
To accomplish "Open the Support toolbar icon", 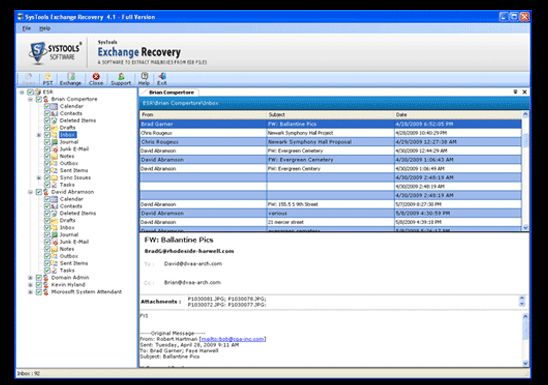I will click(x=121, y=79).
